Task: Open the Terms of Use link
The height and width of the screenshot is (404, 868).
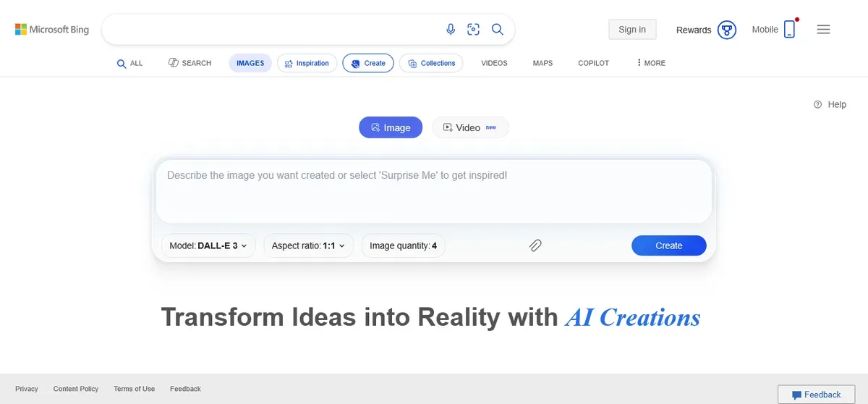Action: pyautogui.click(x=134, y=389)
